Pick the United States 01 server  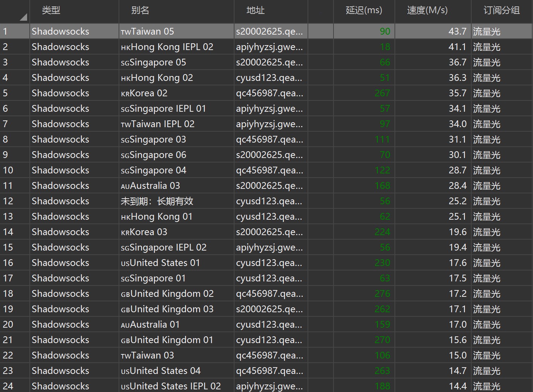point(160,263)
